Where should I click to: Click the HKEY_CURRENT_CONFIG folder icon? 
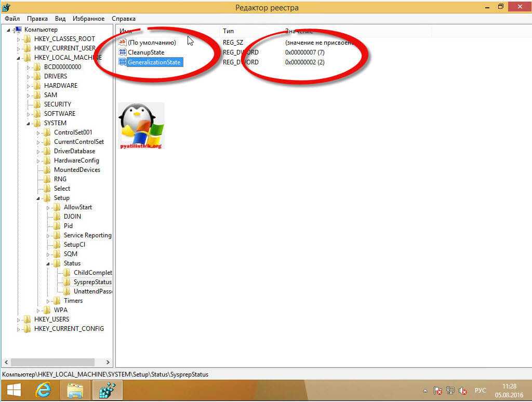pyautogui.click(x=28, y=329)
